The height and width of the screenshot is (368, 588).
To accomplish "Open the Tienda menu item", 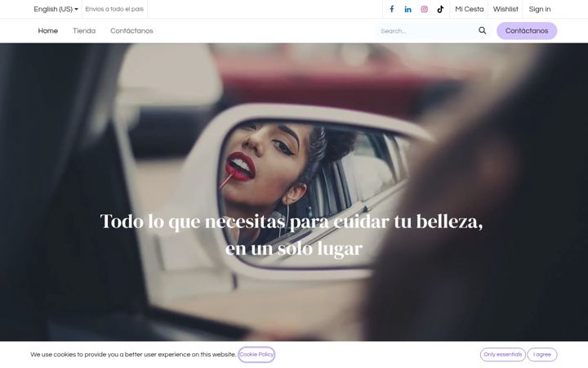I will (84, 31).
